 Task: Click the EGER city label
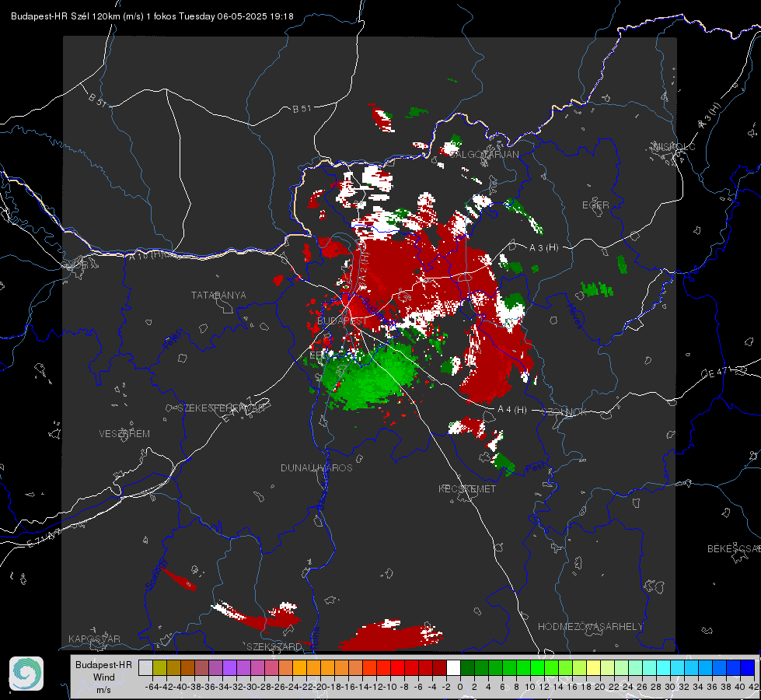pos(595,205)
